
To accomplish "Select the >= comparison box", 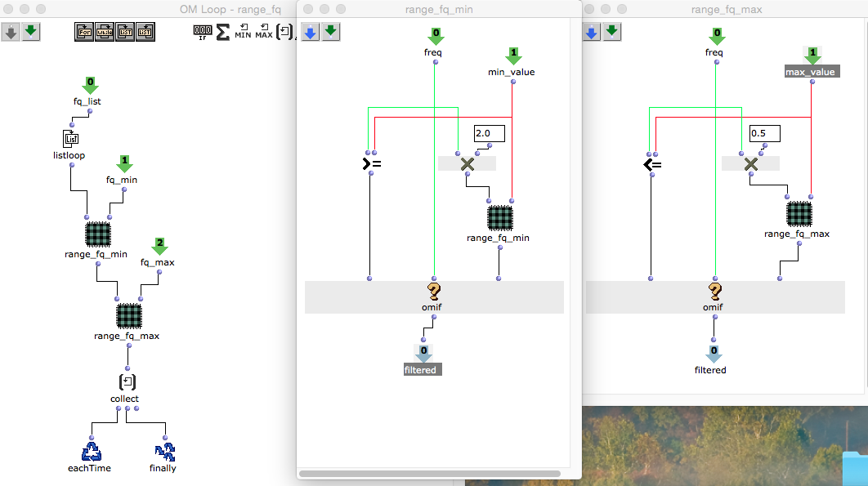I will click(x=371, y=163).
